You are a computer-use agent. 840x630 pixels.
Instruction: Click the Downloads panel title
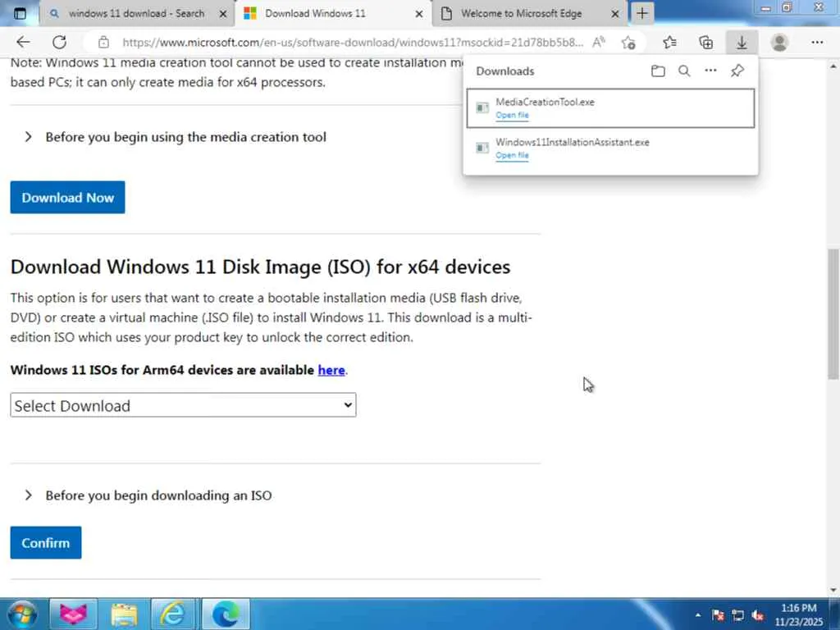(x=505, y=71)
